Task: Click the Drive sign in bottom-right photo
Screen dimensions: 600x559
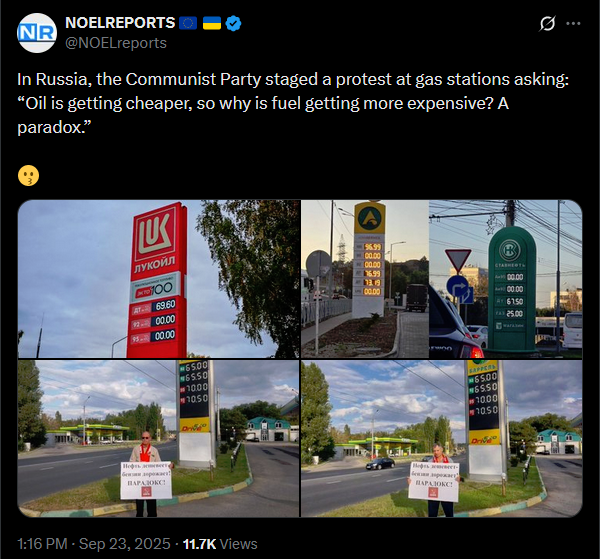Action: coord(484,438)
